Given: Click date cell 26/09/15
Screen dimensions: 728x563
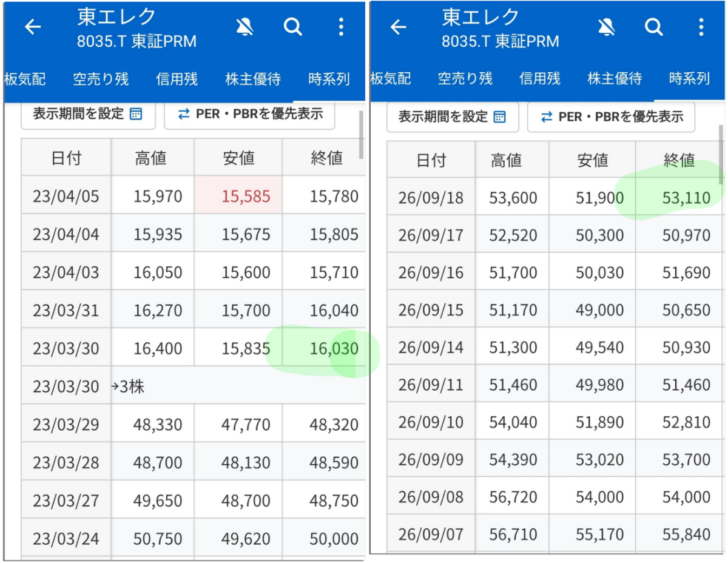Looking at the screenshot, I should (x=431, y=310).
